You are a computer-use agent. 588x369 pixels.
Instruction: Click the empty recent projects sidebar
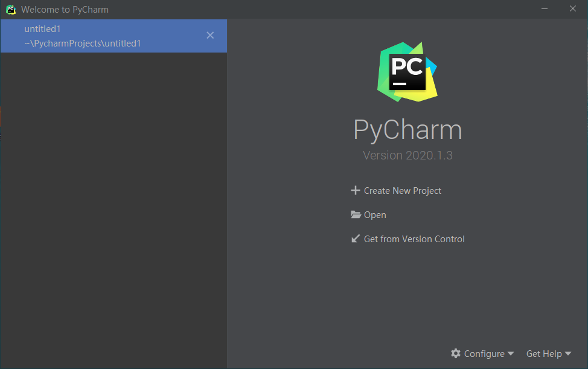[x=113, y=211]
